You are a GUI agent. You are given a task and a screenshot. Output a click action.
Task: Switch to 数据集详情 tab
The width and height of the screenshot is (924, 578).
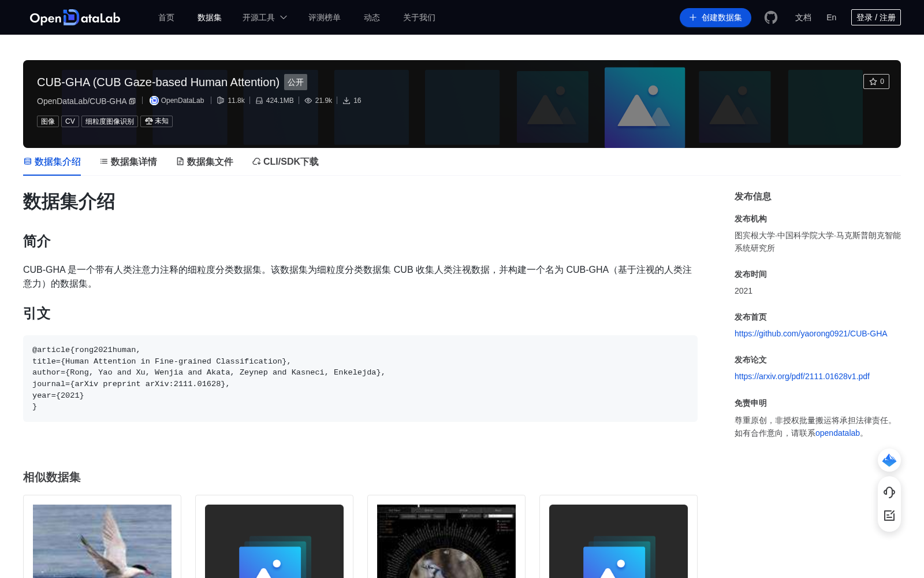128,162
